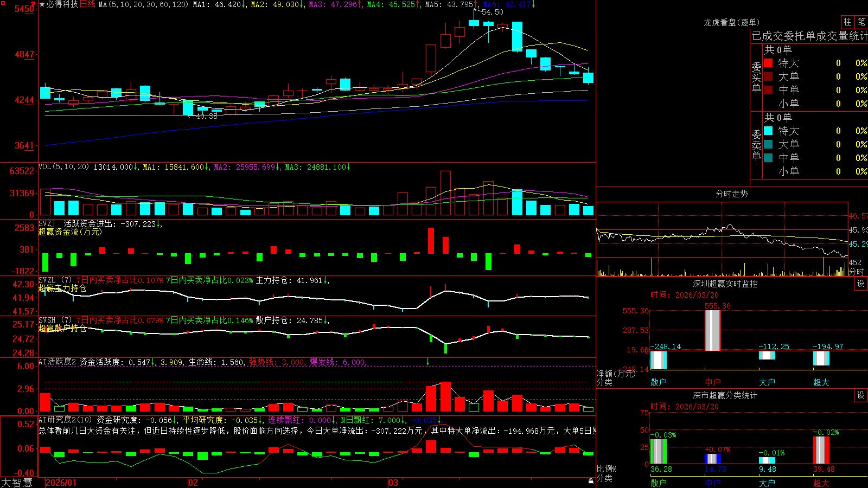Click the 散户持仓: 24.785 value

[289, 320]
